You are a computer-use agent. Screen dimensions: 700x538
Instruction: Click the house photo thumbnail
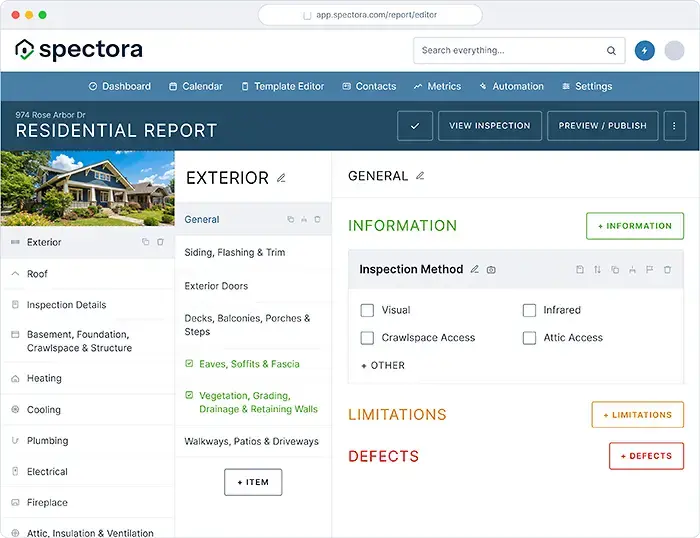tap(88, 188)
